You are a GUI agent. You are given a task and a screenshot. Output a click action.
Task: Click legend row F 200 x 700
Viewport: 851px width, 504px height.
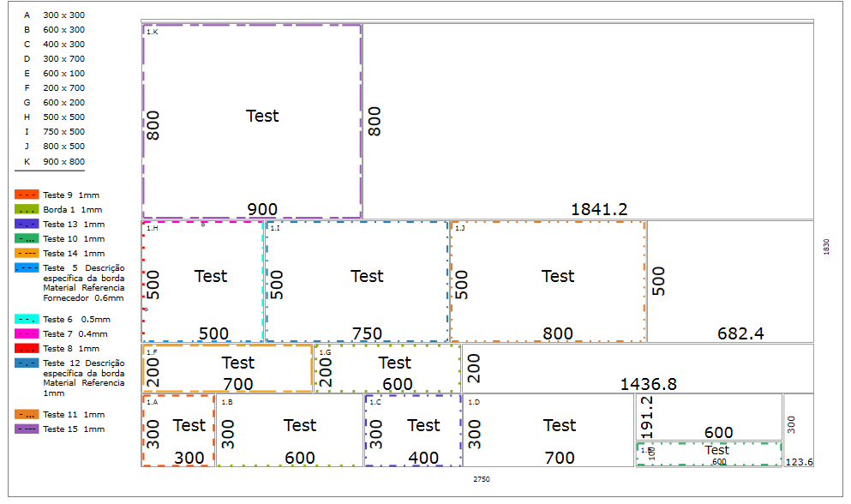(x=54, y=88)
